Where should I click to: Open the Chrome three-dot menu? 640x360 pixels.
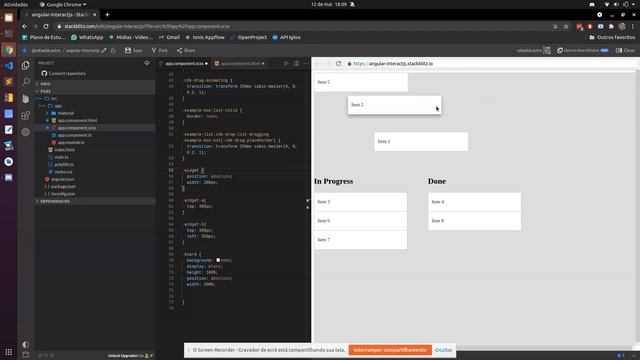pos(633,27)
